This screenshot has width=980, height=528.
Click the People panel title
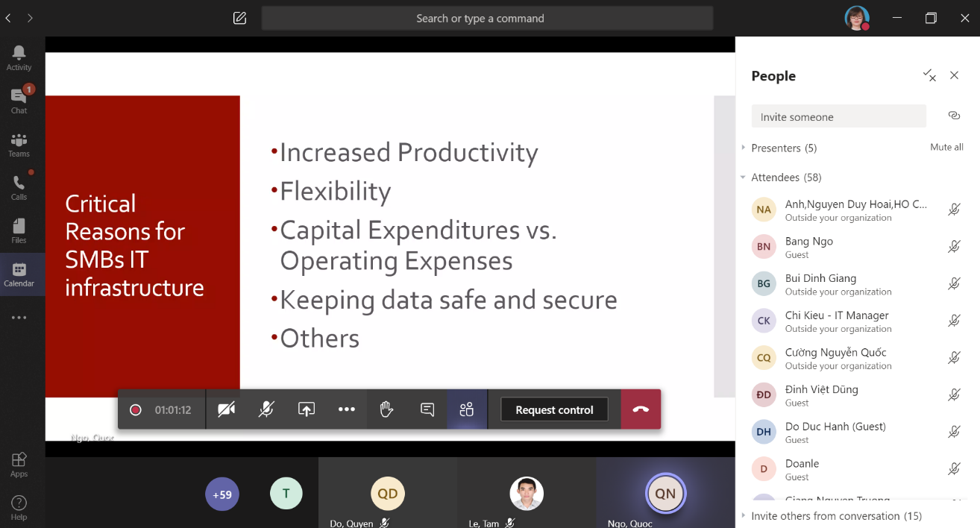pyautogui.click(x=773, y=75)
